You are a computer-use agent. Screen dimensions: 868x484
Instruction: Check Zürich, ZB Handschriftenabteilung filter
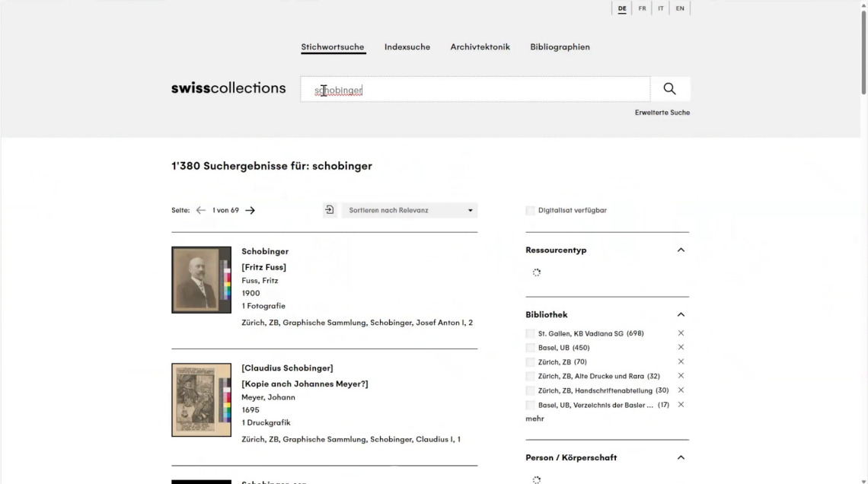(531, 390)
